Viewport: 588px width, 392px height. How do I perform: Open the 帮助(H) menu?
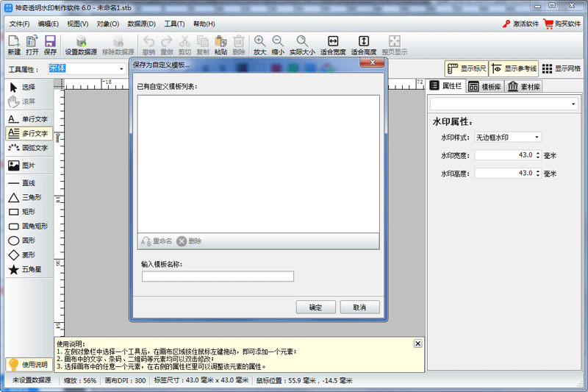(x=204, y=24)
